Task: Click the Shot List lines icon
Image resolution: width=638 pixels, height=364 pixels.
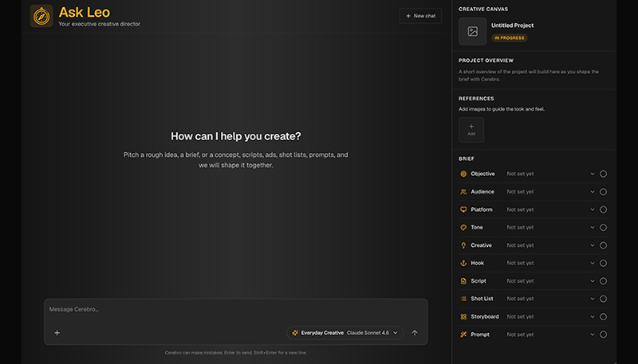Action: click(x=463, y=299)
